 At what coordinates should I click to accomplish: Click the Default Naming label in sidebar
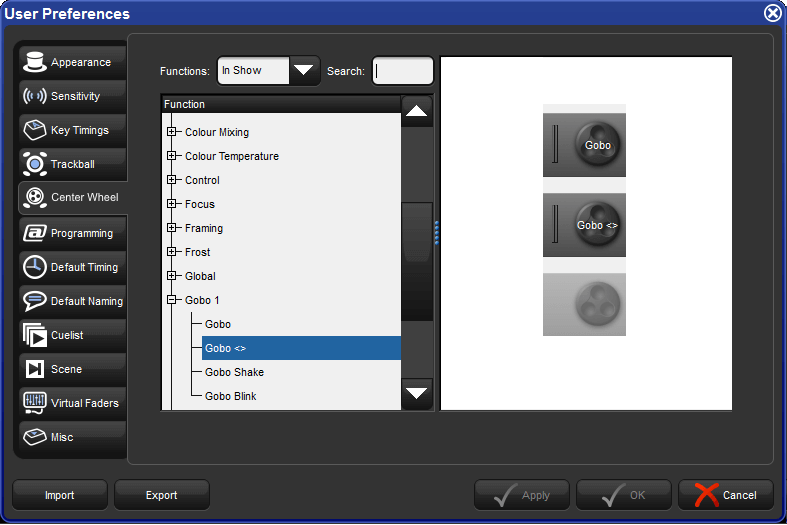tap(87, 301)
